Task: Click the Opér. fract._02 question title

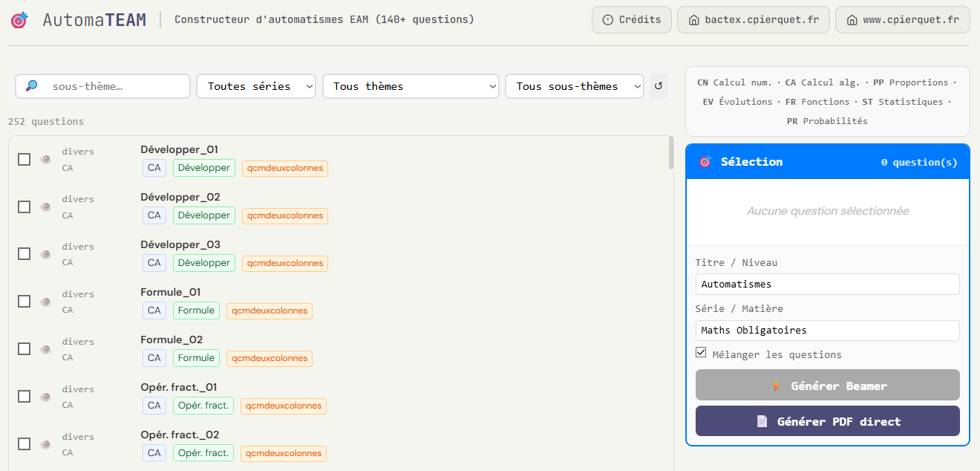Action: tap(180, 435)
